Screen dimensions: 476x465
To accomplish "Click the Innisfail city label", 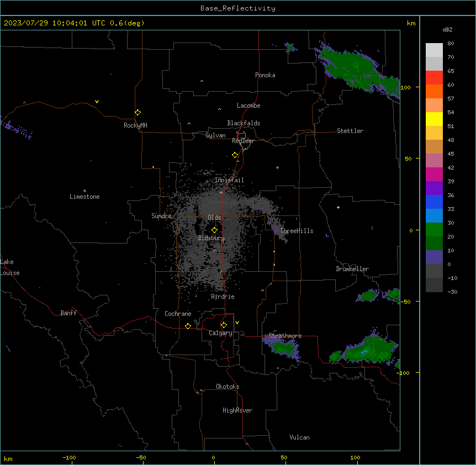I will (x=230, y=180).
